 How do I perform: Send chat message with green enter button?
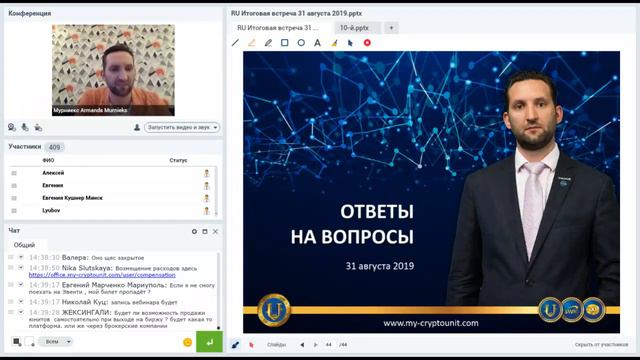coord(209,342)
